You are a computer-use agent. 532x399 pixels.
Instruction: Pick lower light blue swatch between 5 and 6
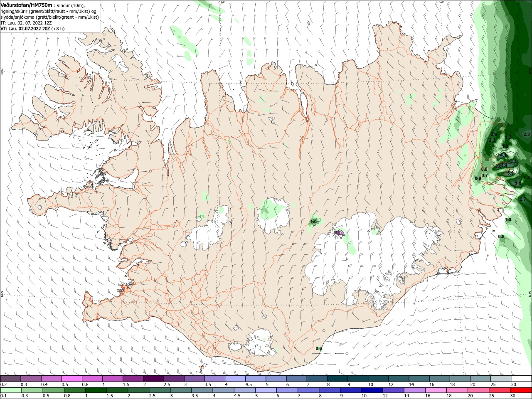(266, 390)
